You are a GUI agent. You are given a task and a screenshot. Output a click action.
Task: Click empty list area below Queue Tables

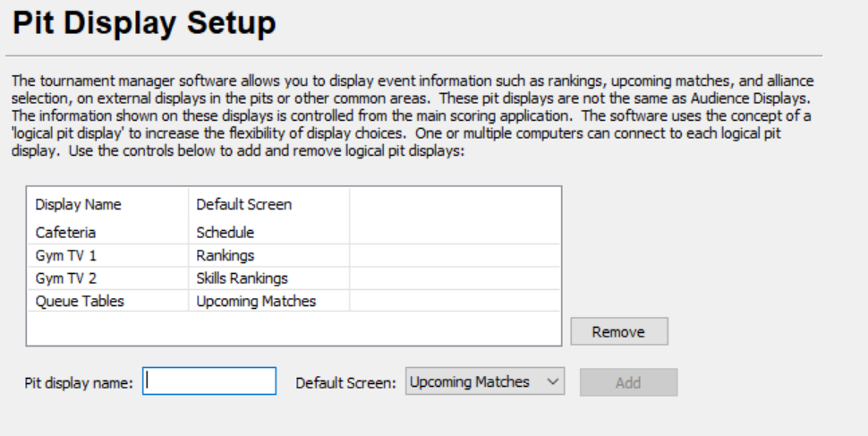(x=294, y=328)
